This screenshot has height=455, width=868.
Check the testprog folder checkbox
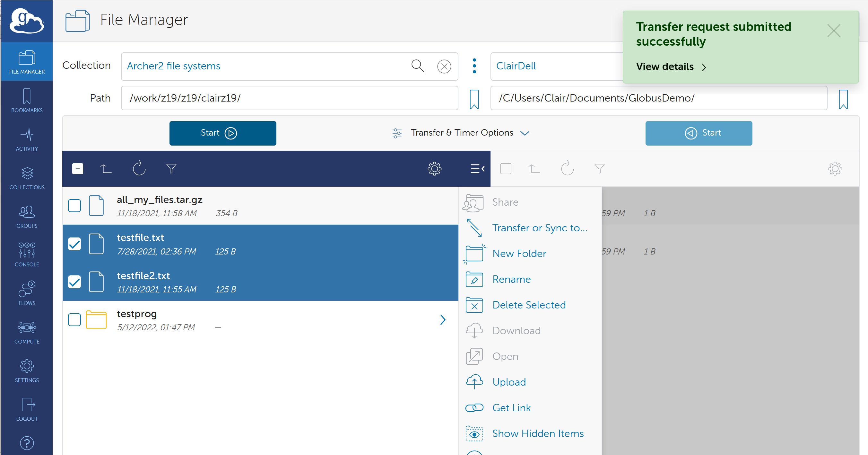click(74, 320)
